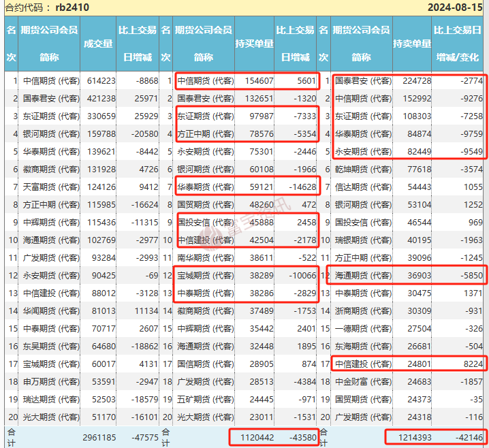Click total short position 1214393
Screen dimensions: 489x448
point(415,438)
